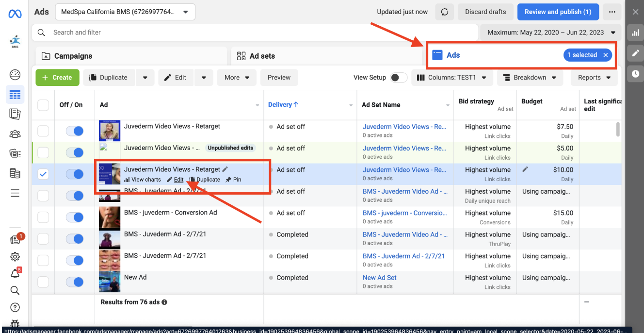Open the charts icon in the right rail
This screenshot has height=333, width=644.
635,33
